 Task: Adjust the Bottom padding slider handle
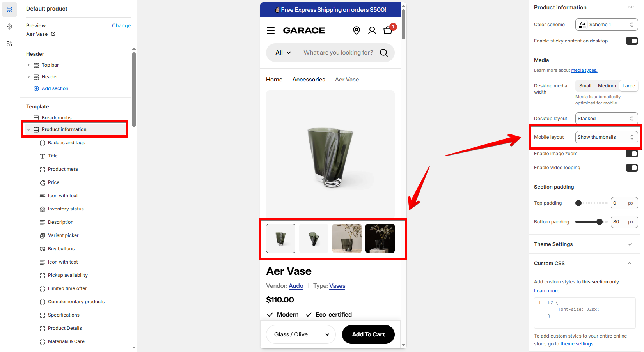click(600, 222)
